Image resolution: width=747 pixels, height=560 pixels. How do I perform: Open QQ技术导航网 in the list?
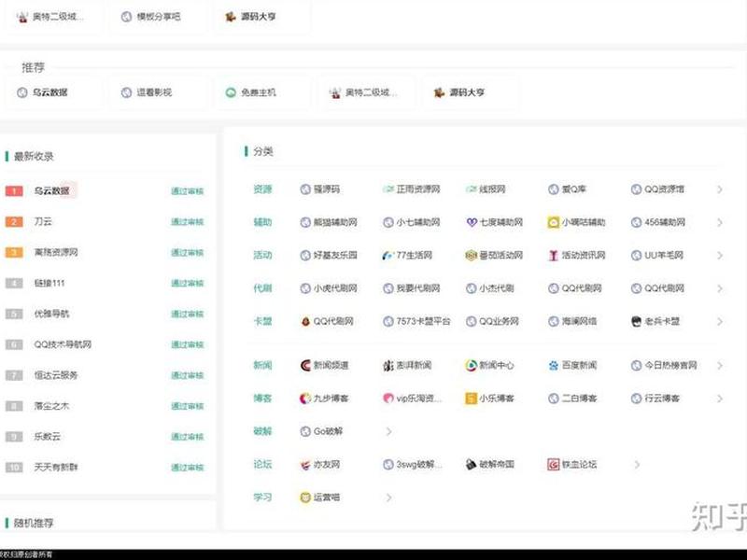point(63,344)
